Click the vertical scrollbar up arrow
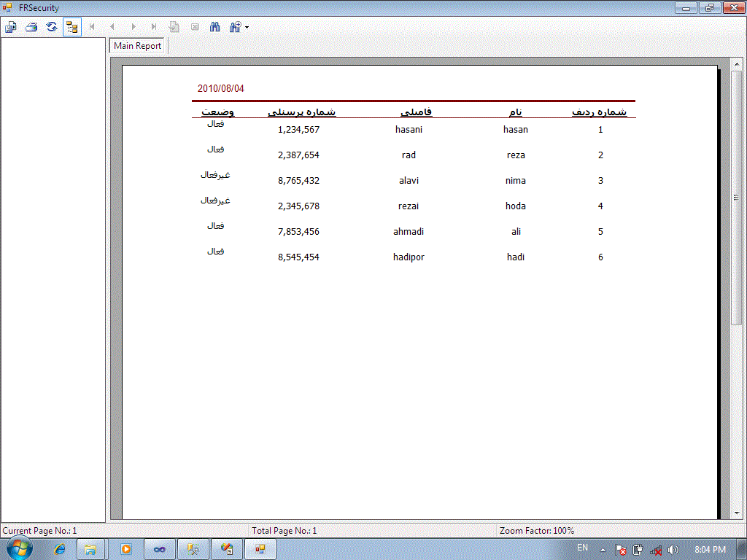The height and width of the screenshot is (560, 747). coord(737,64)
